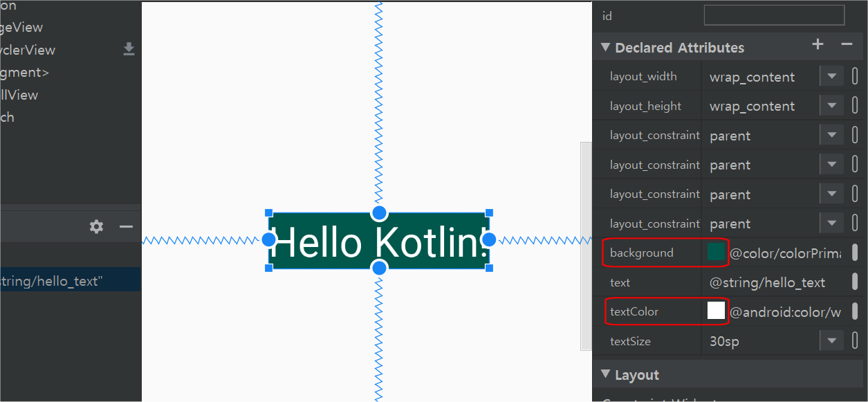Click the white textColor swatch

tap(716, 311)
